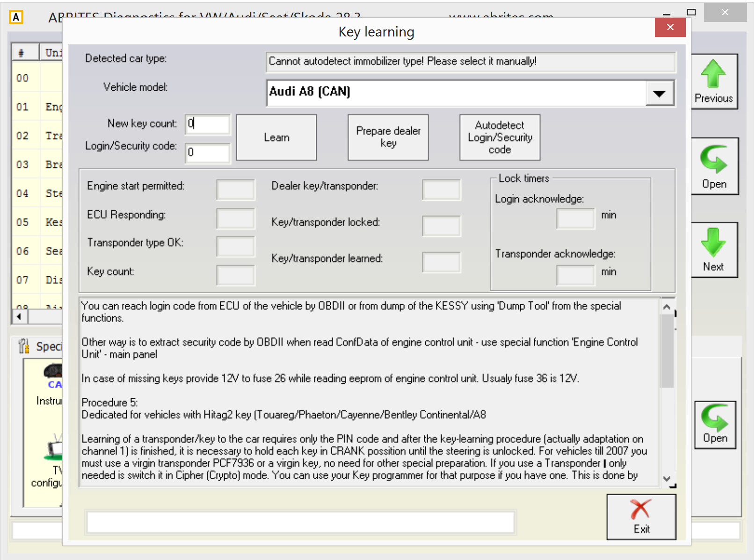Select row 05 in main window list
This screenshot has width=756, height=560.
tap(37, 223)
